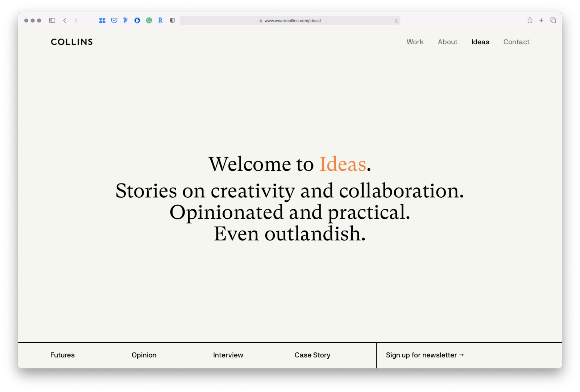
Task: Open the About page
Action: pyautogui.click(x=448, y=42)
